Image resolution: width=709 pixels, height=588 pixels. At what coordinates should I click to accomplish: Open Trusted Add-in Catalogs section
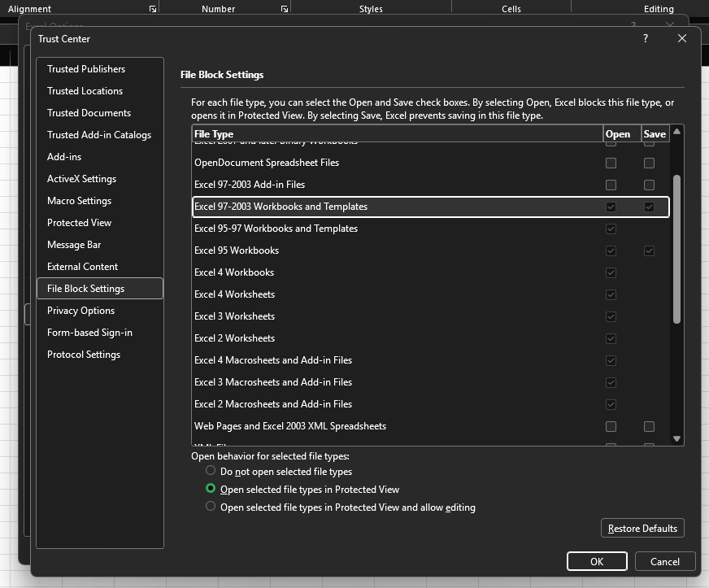coord(100,135)
